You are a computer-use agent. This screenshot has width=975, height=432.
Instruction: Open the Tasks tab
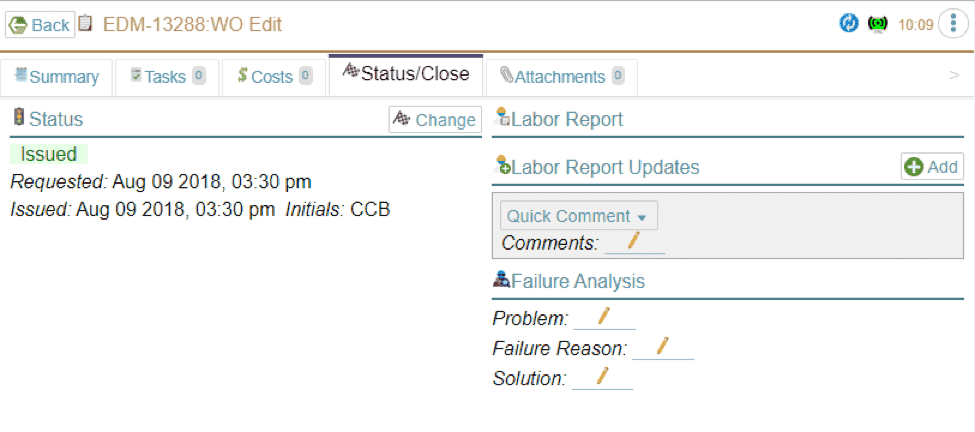click(x=165, y=77)
